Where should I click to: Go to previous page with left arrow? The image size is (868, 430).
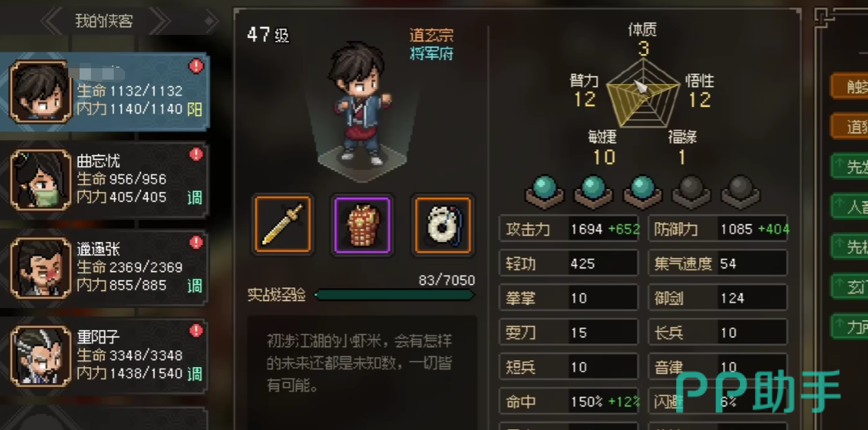[x=52, y=21]
